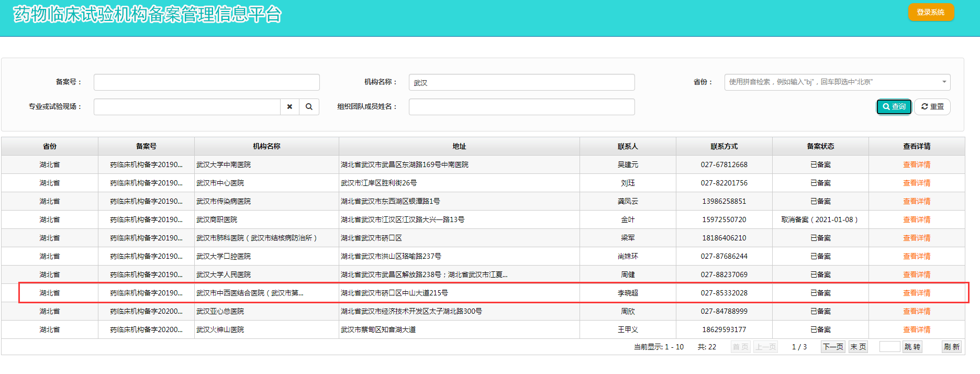Click the 重置 reset button

click(x=932, y=107)
